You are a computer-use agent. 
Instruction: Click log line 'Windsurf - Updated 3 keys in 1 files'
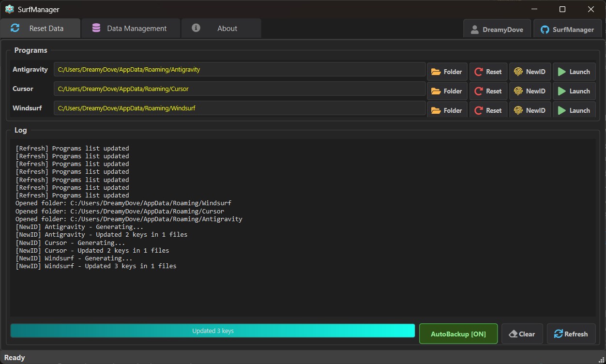[x=96, y=266]
